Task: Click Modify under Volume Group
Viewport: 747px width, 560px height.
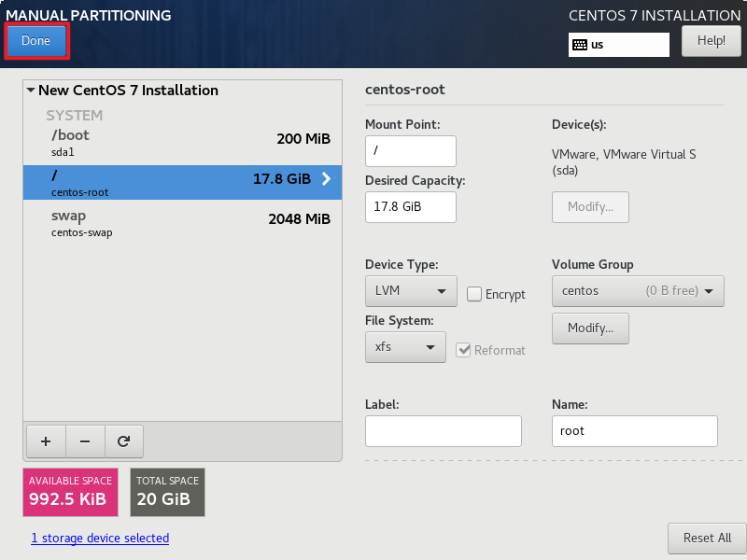Action: (590, 328)
